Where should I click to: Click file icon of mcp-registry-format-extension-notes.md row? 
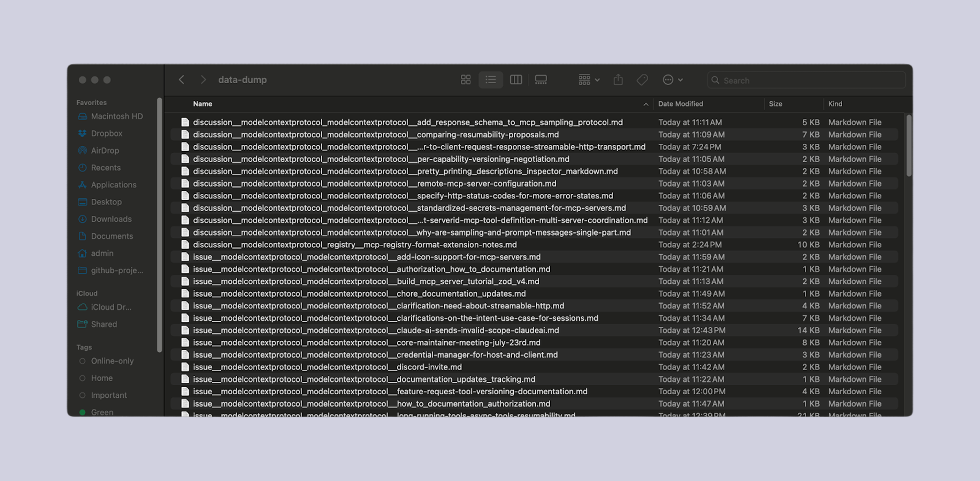(185, 245)
